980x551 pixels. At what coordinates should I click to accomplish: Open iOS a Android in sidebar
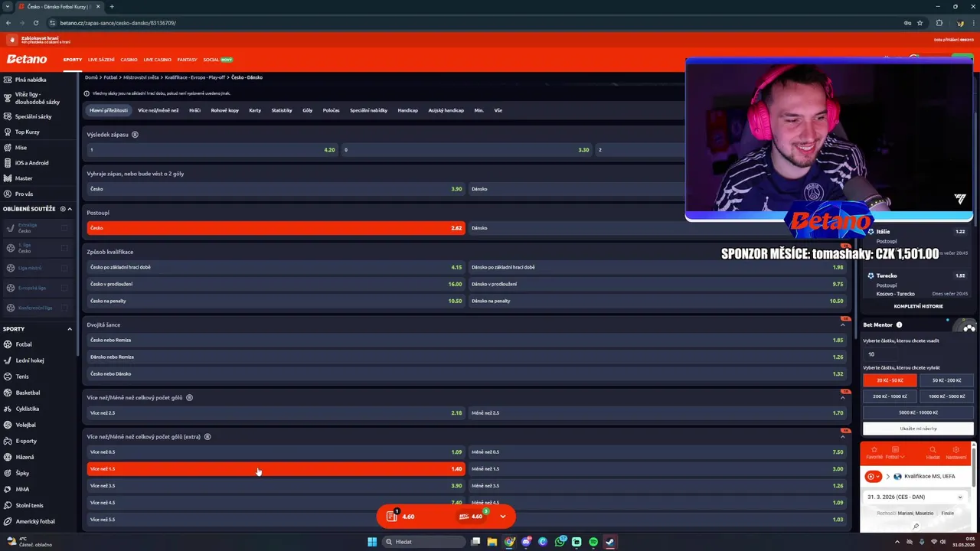[31, 163]
